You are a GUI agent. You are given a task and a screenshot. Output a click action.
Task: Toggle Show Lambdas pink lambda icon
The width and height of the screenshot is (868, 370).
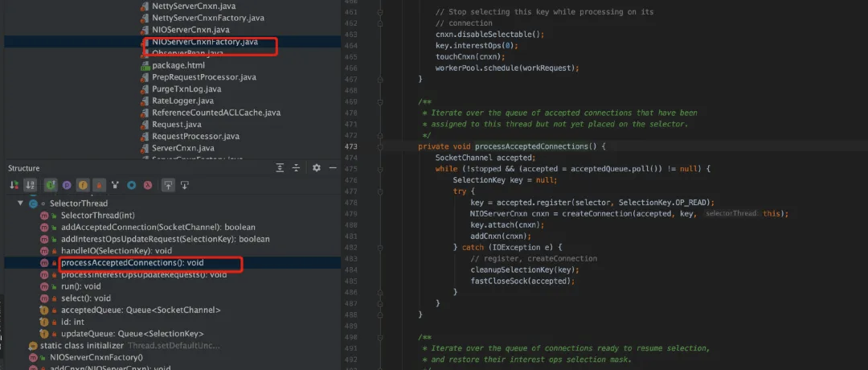tap(148, 185)
